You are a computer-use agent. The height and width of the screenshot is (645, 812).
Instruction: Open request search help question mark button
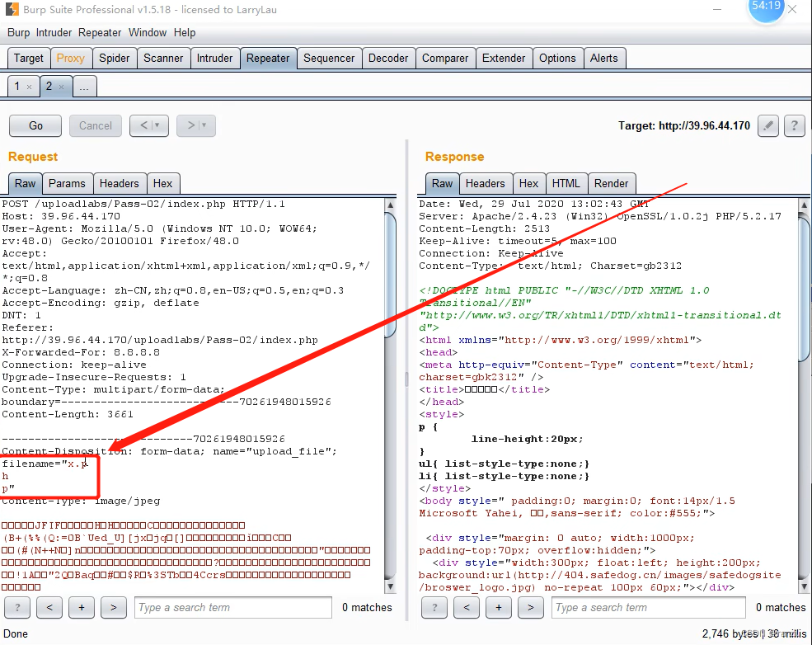(17, 607)
